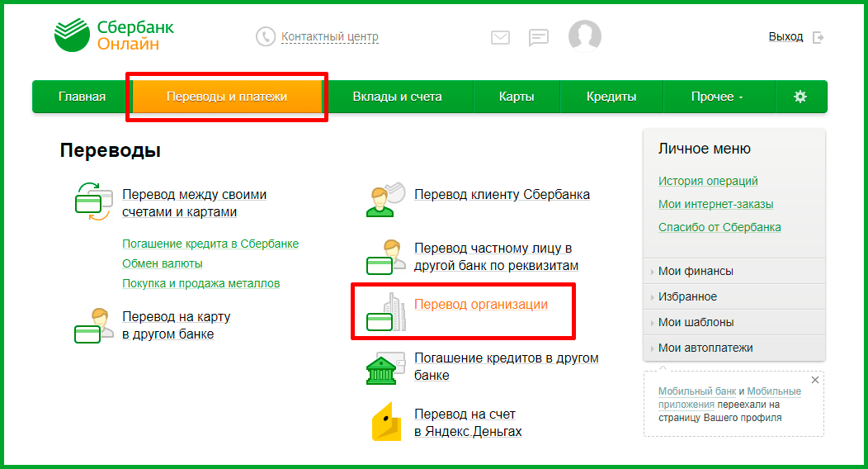Click bank icon for Погашение кредитов
Viewport: 868px width, 469px height.
[386, 367]
